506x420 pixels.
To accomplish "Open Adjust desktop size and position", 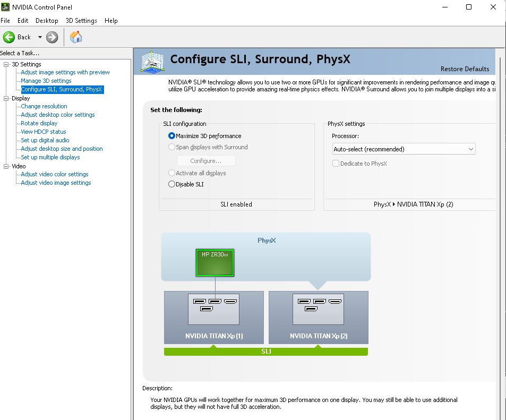I will pos(62,149).
